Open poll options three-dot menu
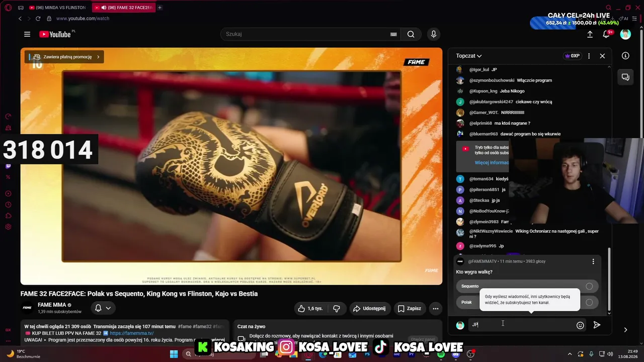The width and height of the screenshot is (644, 362). [x=593, y=261]
